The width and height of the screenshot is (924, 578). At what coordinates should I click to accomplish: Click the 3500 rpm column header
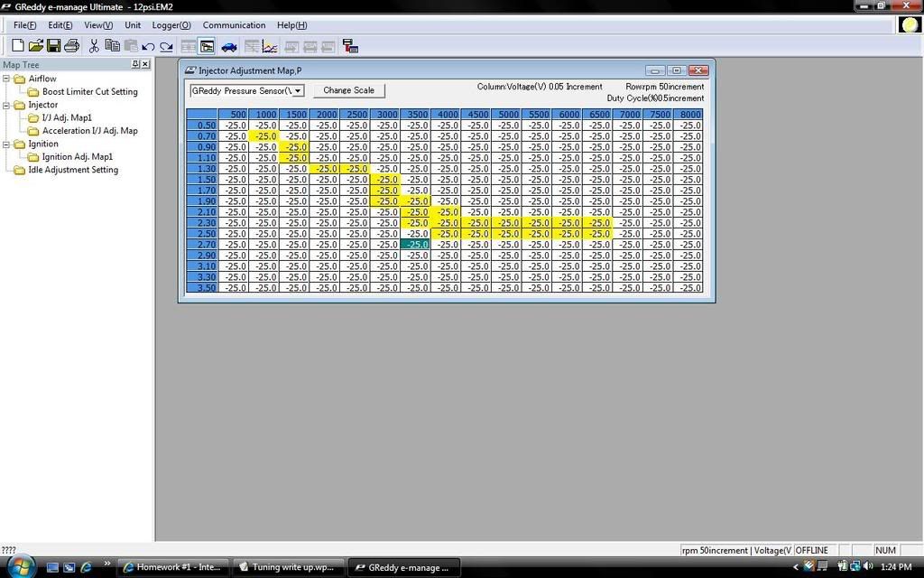pyautogui.click(x=415, y=115)
